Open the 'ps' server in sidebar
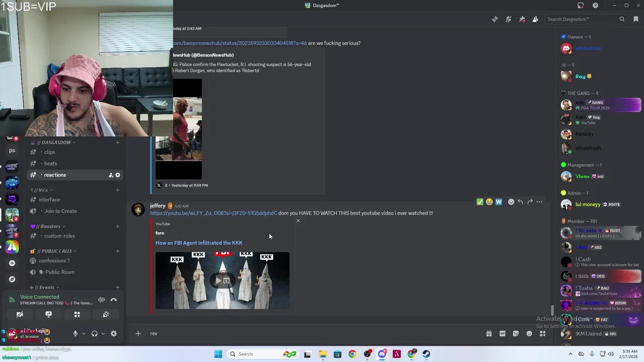Screen dimensions: 644x362 (x=12, y=150)
